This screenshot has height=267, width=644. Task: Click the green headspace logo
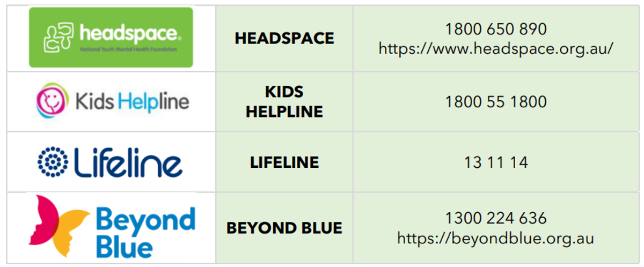click(111, 38)
